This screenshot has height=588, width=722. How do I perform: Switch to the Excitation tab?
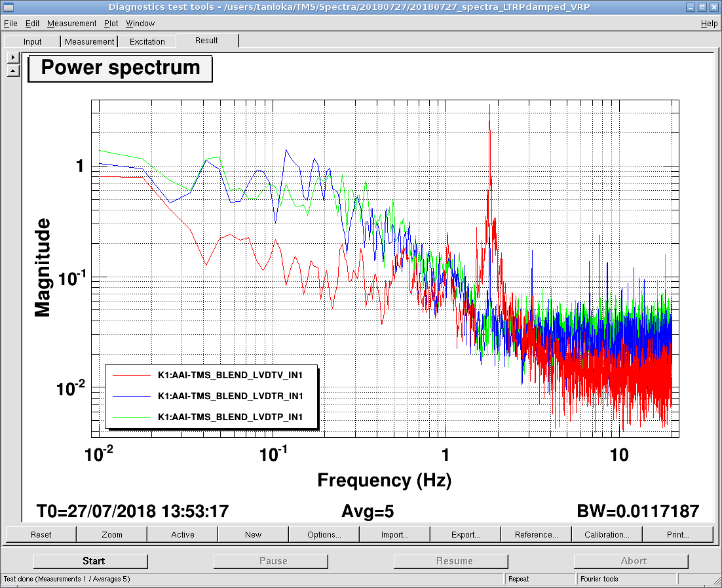pos(147,41)
